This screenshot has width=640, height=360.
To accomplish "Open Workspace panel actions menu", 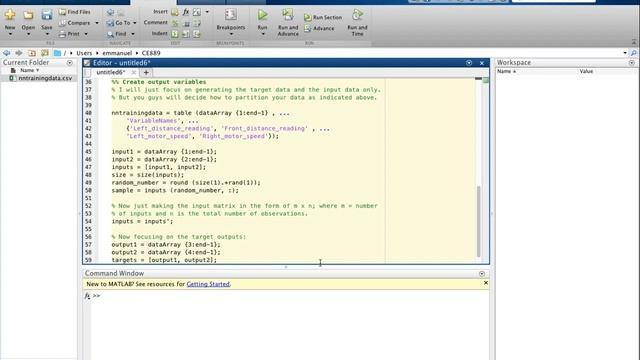I will 632,63.
